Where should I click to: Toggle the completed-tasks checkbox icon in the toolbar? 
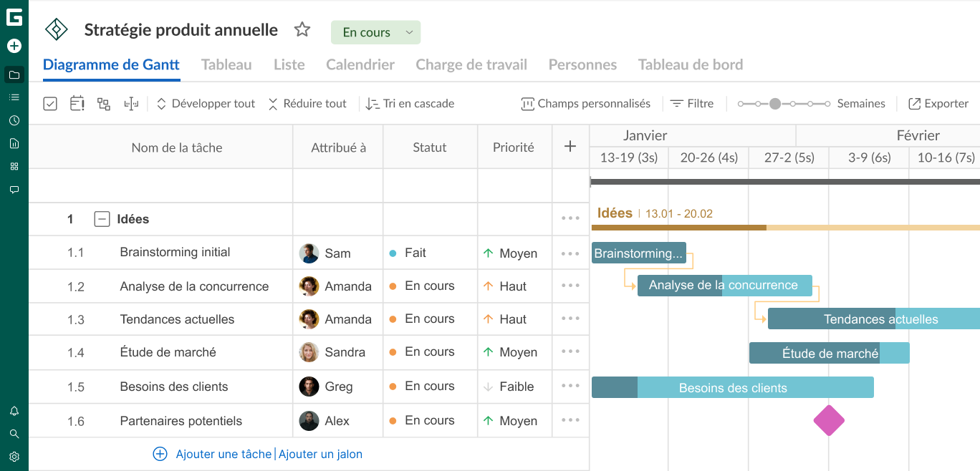pyautogui.click(x=50, y=103)
